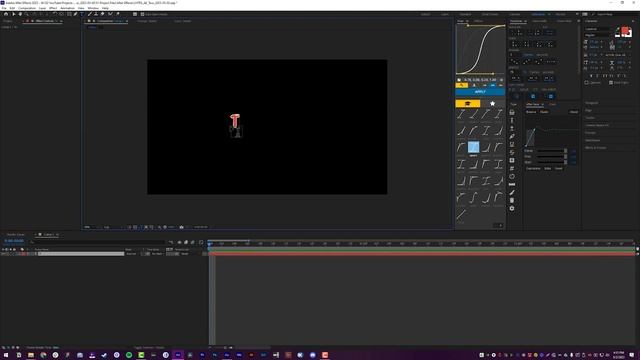This screenshot has height=360, width=640.
Task: Select the Brush tool
Action: (89, 14)
